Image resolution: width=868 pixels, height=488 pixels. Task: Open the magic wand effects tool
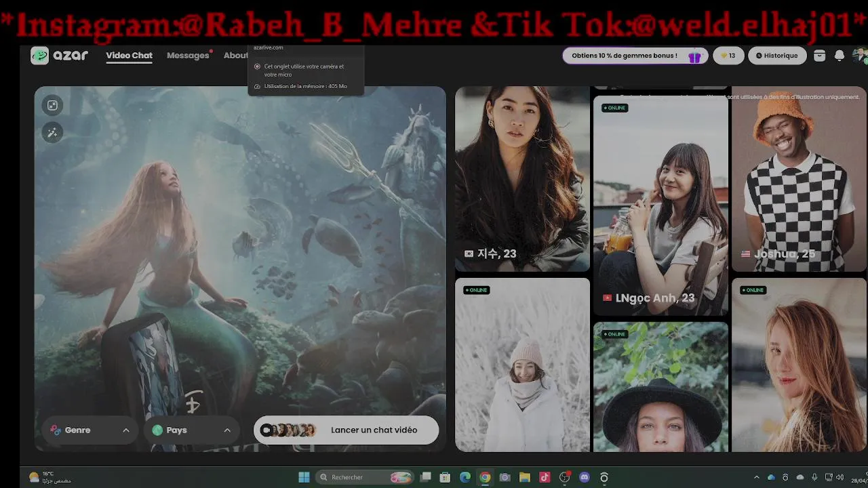pos(52,132)
